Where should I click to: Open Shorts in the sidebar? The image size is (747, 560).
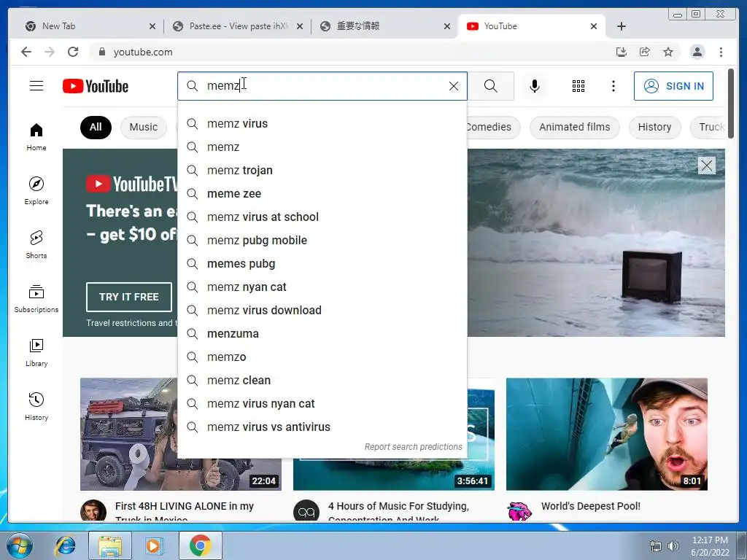[36, 245]
